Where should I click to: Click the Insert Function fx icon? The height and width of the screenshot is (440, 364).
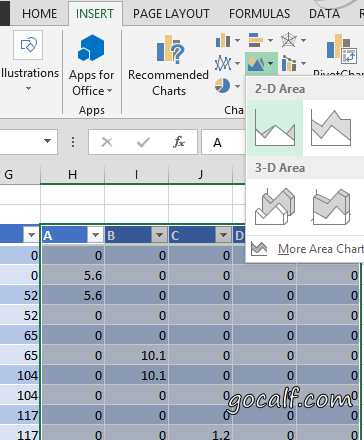pyautogui.click(x=179, y=142)
